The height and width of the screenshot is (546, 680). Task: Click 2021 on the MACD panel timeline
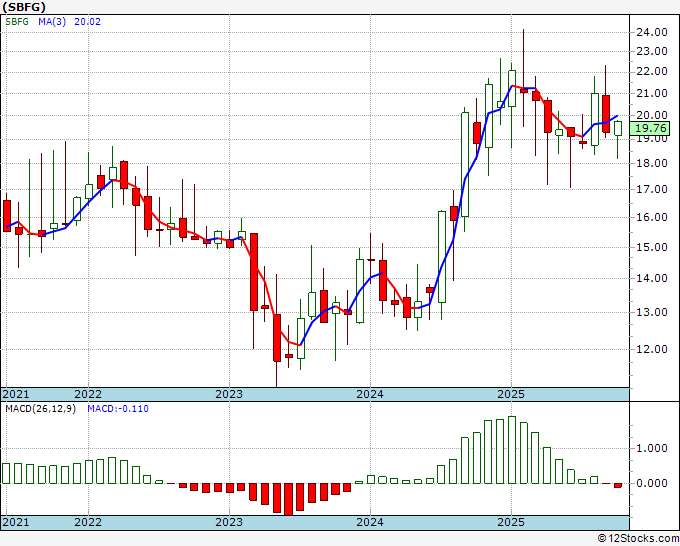[x=15, y=522]
